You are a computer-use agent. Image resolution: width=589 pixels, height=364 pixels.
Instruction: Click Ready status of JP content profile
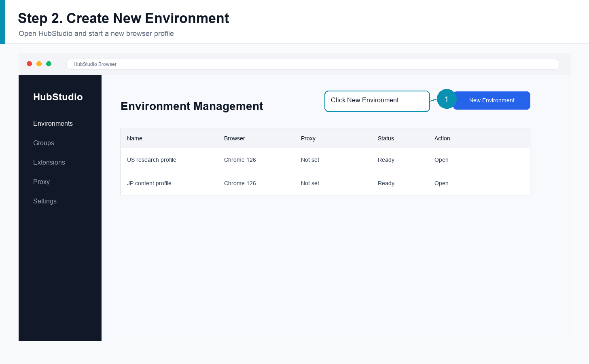(386, 183)
